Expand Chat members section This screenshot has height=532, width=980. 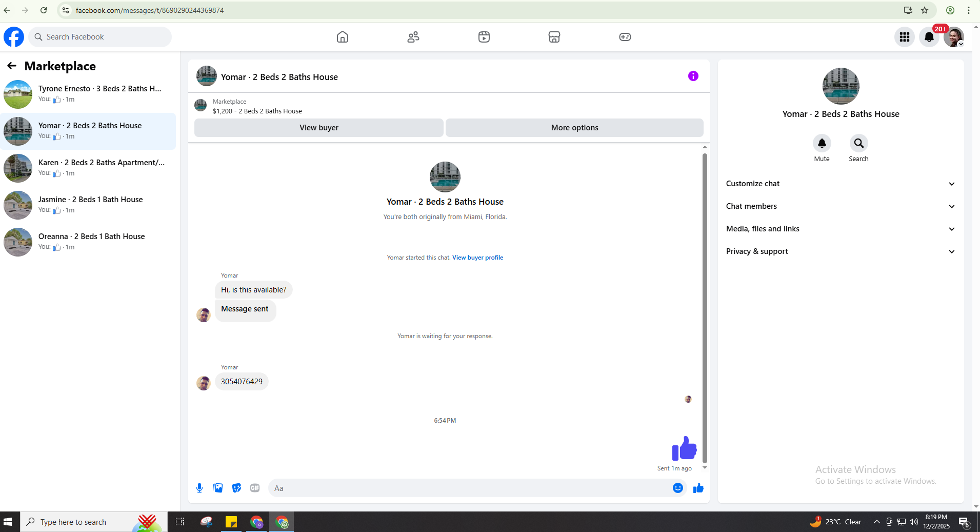click(841, 206)
